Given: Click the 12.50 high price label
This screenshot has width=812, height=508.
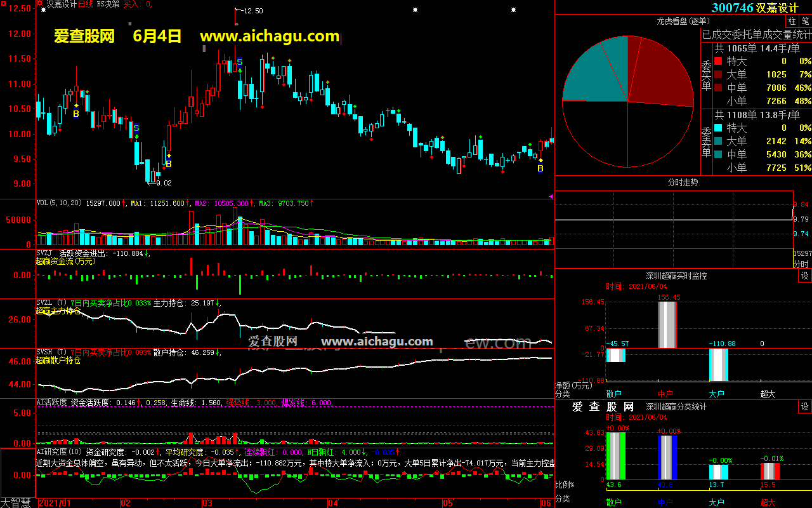Looking at the screenshot, I should click(x=252, y=11).
